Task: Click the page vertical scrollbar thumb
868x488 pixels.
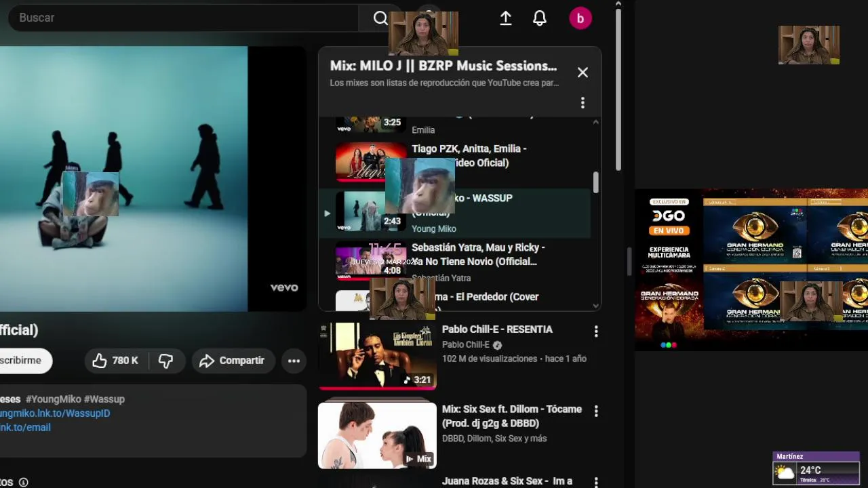Action: [x=618, y=88]
